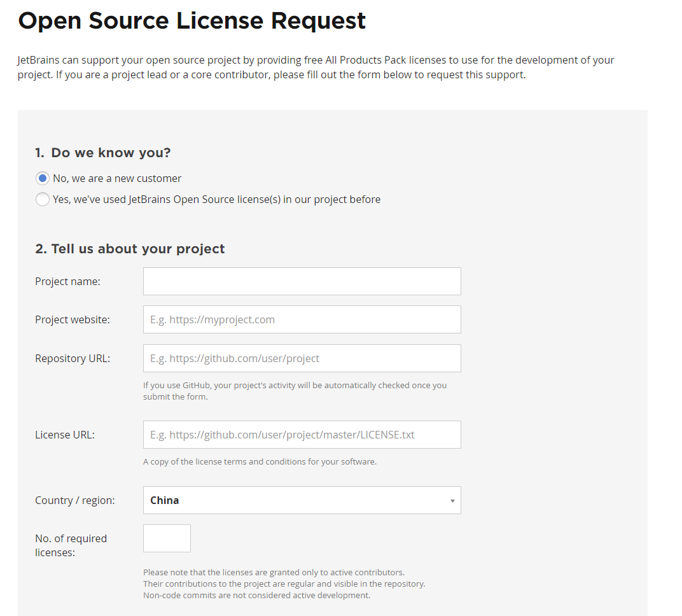This screenshot has width=682, height=616.
Task: Click the "1. Do we know you?" heading
Action: pyautogui.click(x=103, y=153)
